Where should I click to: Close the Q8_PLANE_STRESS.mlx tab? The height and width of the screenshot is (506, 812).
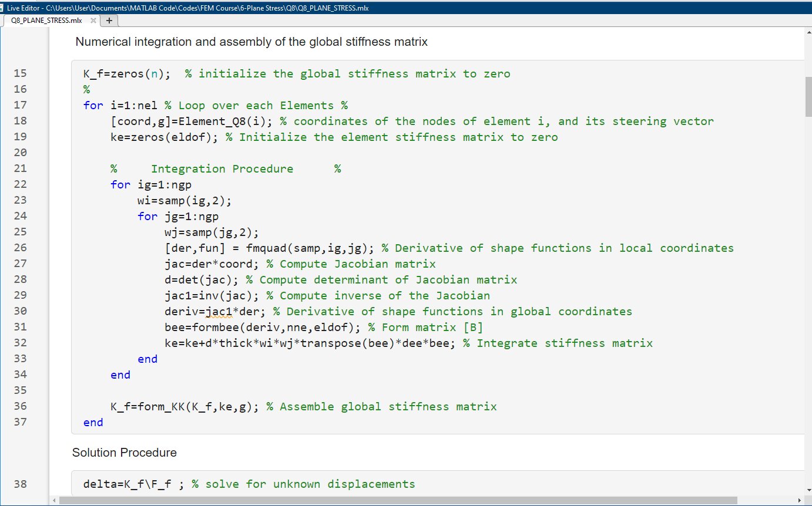93,21
